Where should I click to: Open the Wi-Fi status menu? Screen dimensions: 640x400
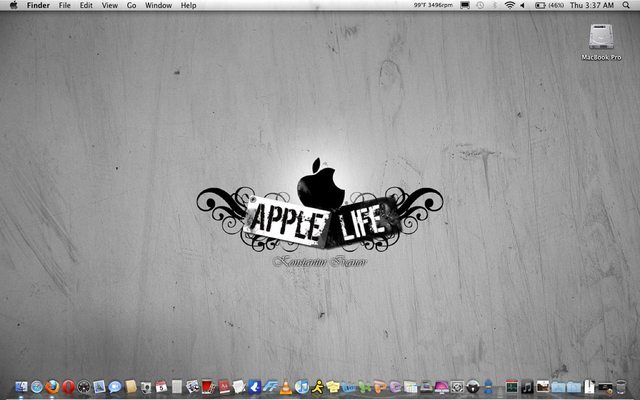pyautogui.click(x=509, y=5)
